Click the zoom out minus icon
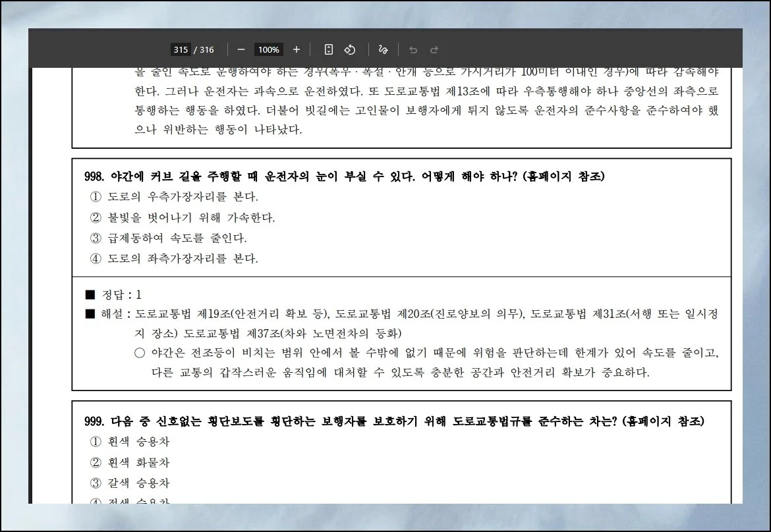The height and width of the screenshot is (532, 771). point(241,49)
